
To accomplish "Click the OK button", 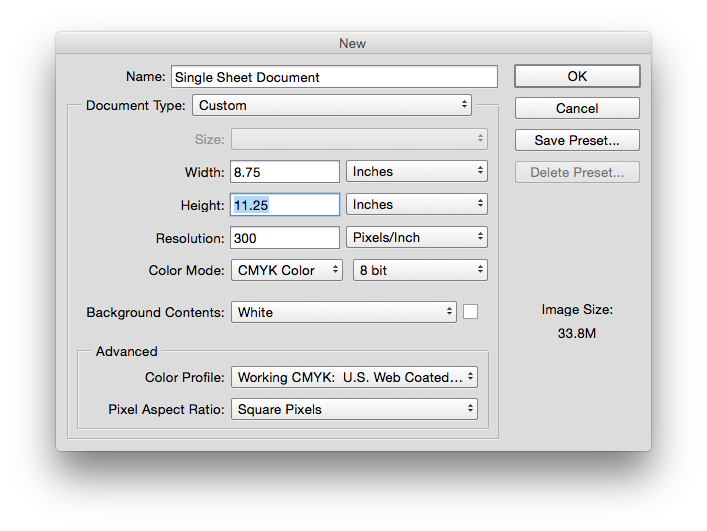I will (577, 76).
